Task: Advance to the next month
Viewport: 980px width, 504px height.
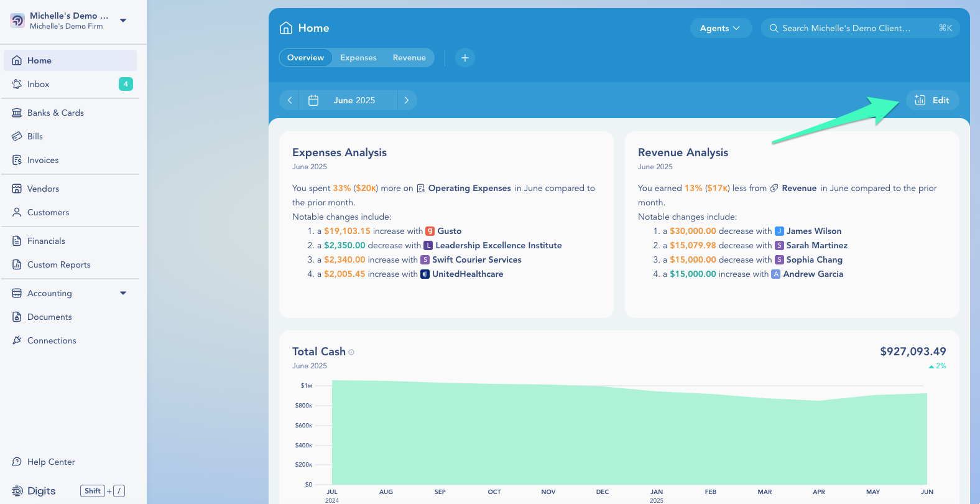Action: tap(407, 100)
